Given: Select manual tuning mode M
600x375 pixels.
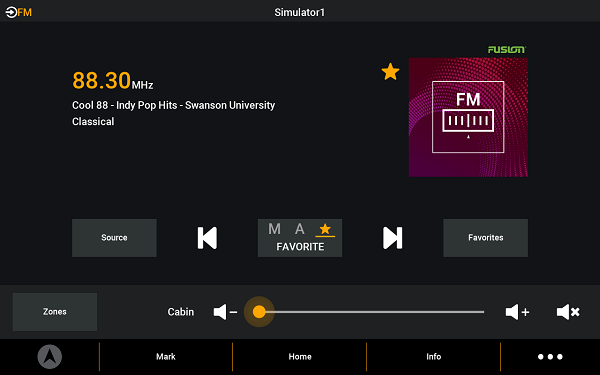Looking at the screenshot, I should coord(274,229).
